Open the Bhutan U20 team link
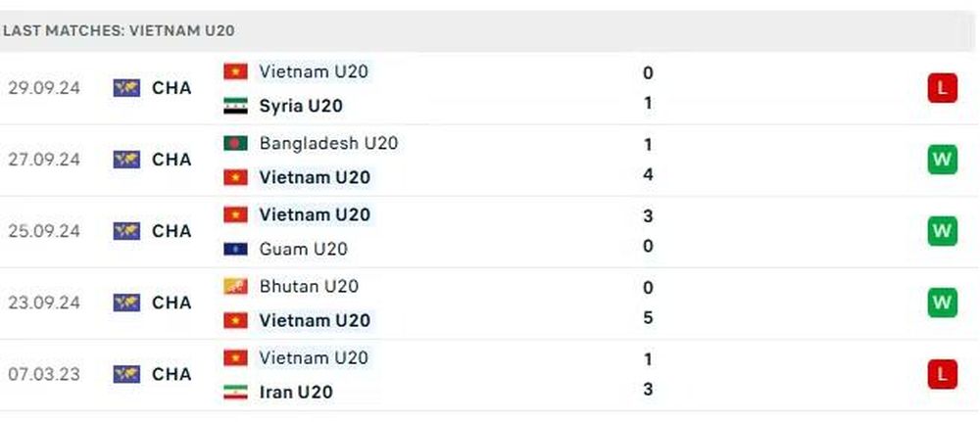The width and height of the screenshot is (980, 422). click(309, 286)
